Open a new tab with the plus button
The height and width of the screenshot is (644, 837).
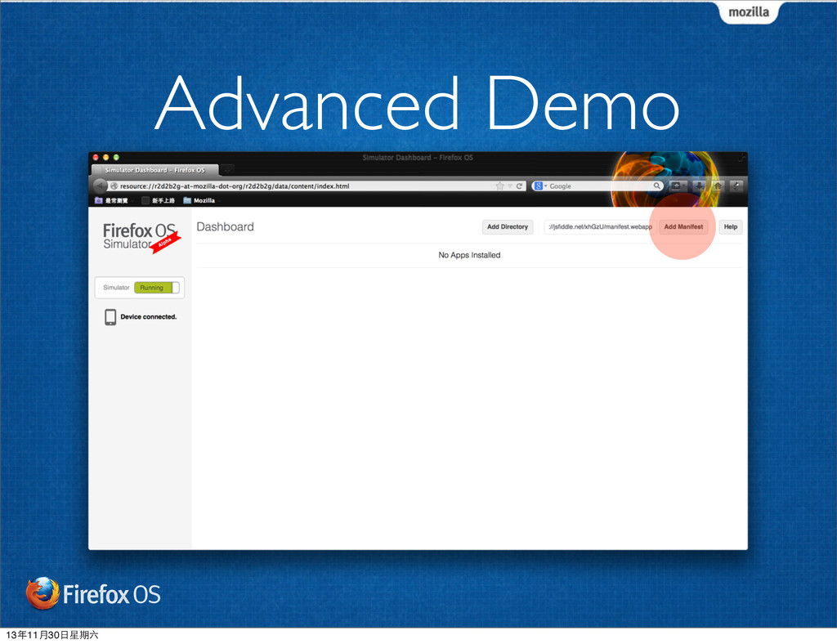[227, 170]
